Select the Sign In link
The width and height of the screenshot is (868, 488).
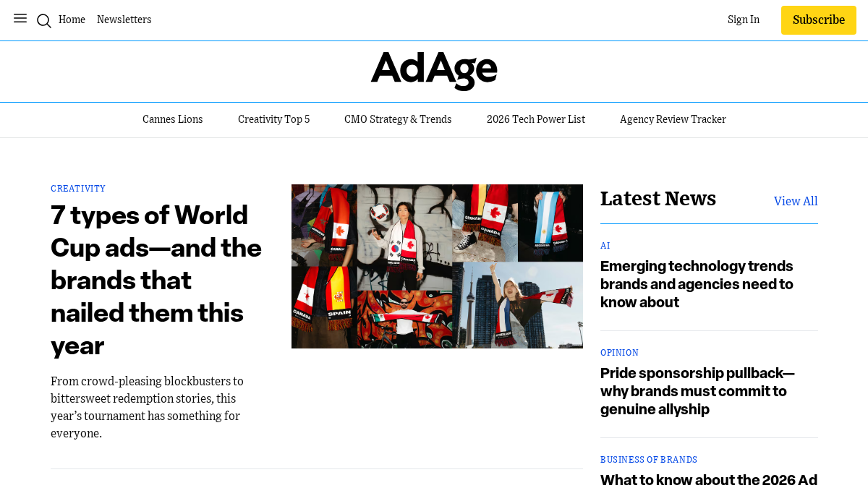[744, 20]
